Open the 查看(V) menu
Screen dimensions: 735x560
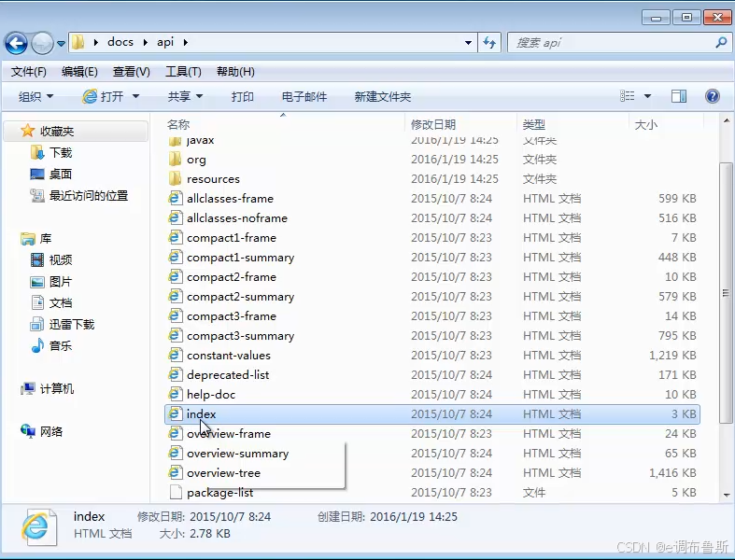coord(132,72)
